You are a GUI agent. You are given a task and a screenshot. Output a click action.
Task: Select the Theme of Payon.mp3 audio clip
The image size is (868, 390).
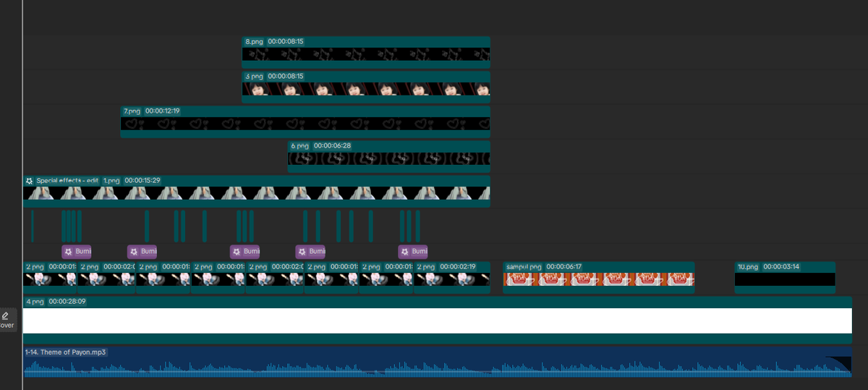[438, 362]
